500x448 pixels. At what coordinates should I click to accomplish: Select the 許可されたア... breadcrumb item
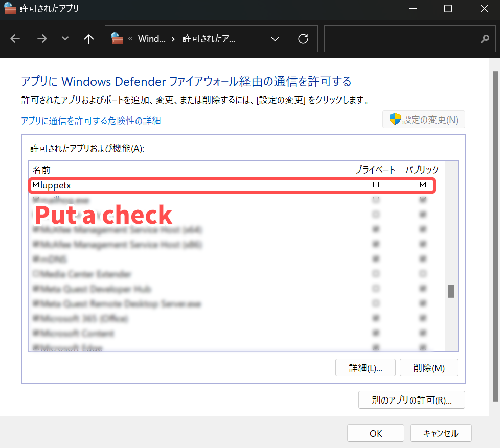[209, 39]
